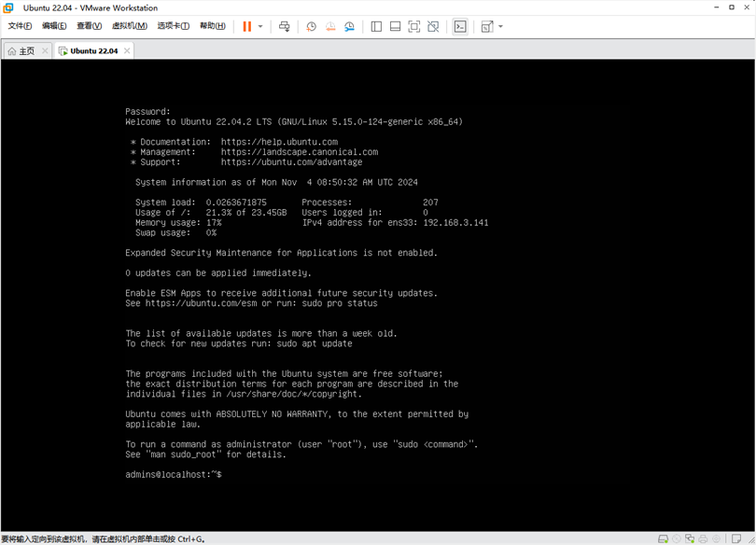Revert the virtual machine to its snapshot
The height and width of the screenshot is (545, 756).
[x=330, y=26]
